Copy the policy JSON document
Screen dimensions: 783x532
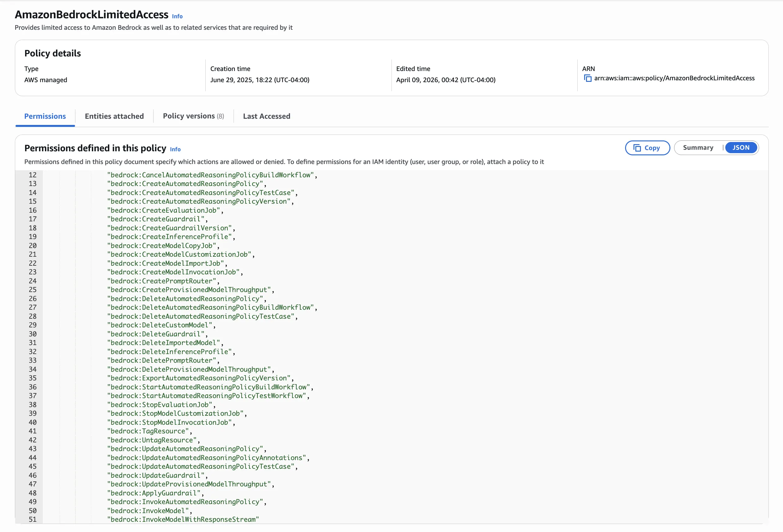(x=647, y=148)
